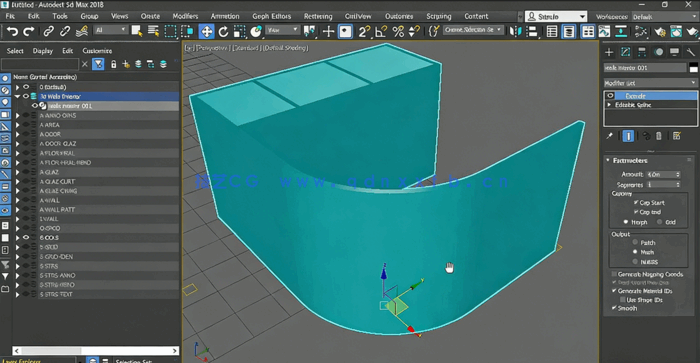The image size is (700, 363).
Task: Toggle the Window/Crossing selection icon
Action: coord(188,31)
